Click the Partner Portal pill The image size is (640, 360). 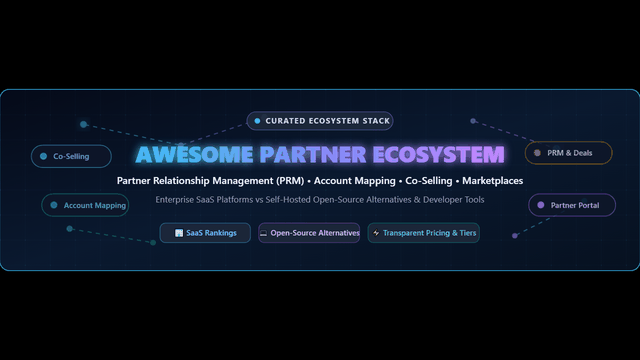pyautogui.click(x=572, y=205)
